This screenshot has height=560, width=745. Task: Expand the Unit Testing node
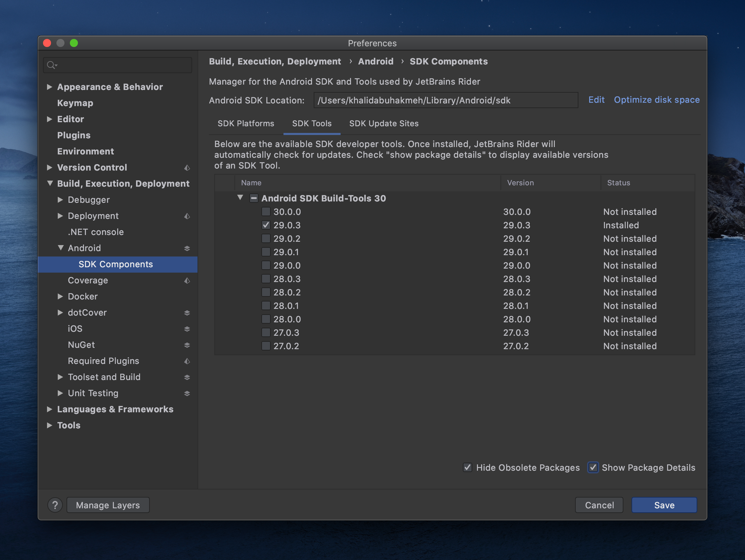[x=60, y=393]
